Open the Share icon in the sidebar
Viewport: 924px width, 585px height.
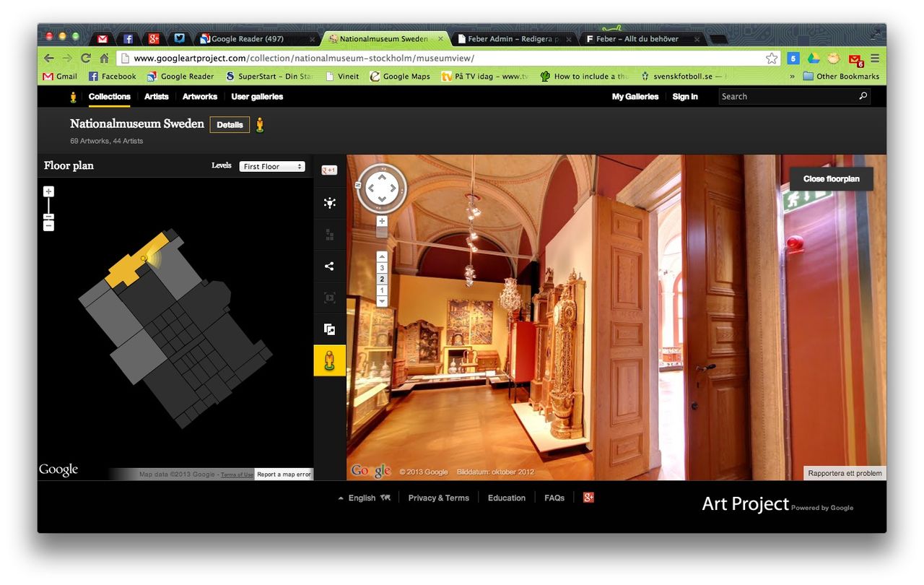tap(330, 266)
